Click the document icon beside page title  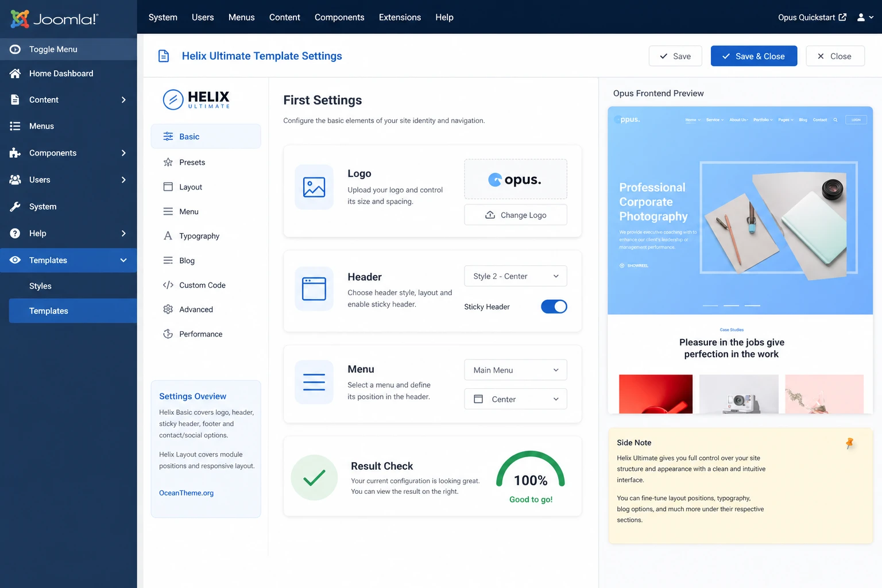pyautogui.click(x=164, y=56)
